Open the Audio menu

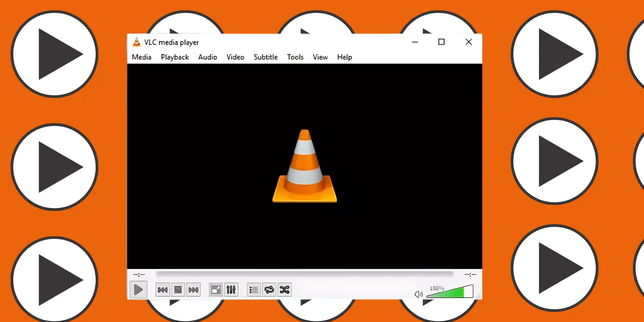coord(207,57)
